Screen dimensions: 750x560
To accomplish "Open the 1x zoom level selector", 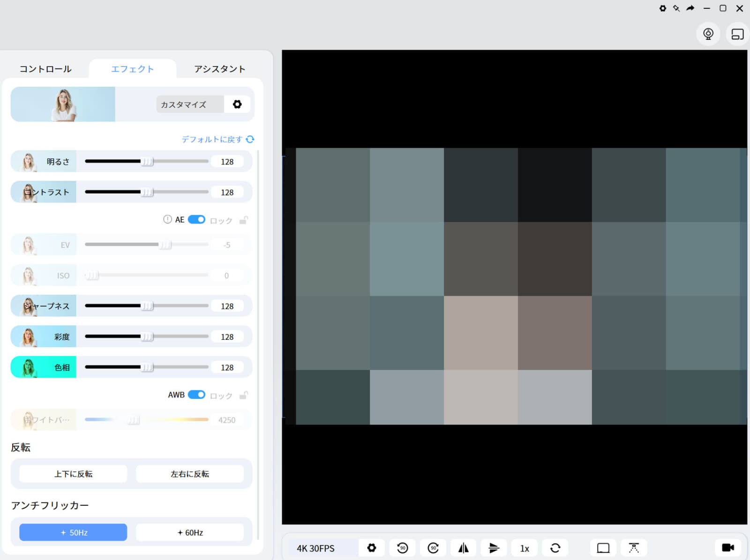I will (x=524, y=548).
